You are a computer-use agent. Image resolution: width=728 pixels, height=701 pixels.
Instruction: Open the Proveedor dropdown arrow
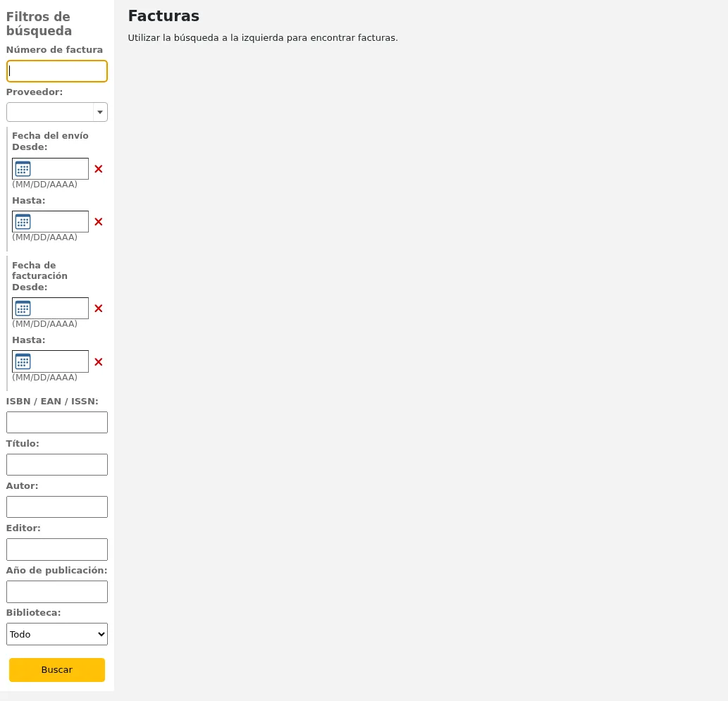pos(100,112)
